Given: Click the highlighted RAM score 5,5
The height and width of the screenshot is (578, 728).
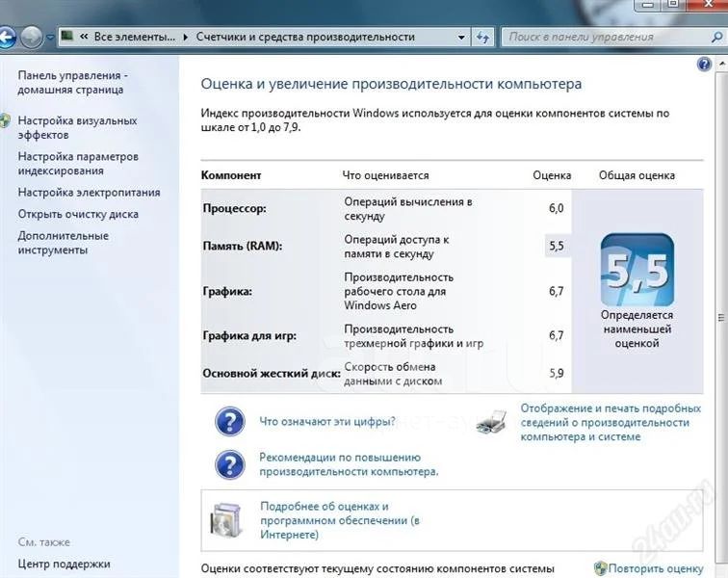Looking at the screenshot, I should (557, 246).
